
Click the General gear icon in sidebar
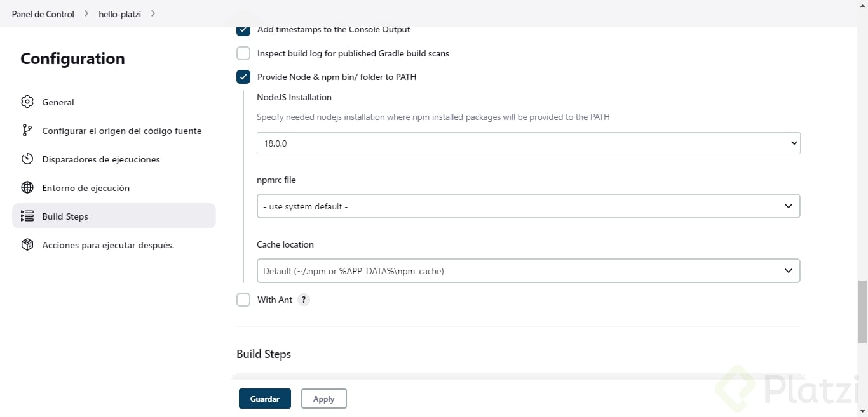tap(27, 102)
